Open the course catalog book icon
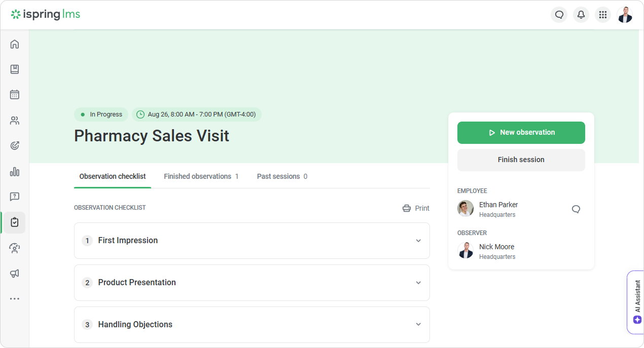644x348 pixels. click(x=15, y=69)
